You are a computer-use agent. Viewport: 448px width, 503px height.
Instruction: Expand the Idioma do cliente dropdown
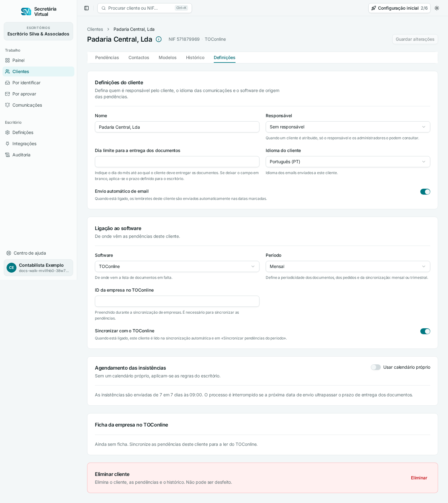click(348, 162)
